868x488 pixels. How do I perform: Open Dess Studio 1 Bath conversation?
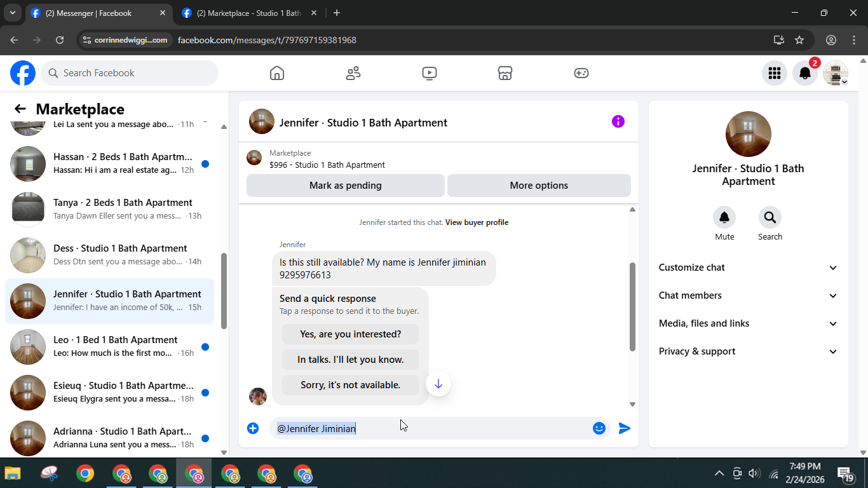click(x=110, y=255)
